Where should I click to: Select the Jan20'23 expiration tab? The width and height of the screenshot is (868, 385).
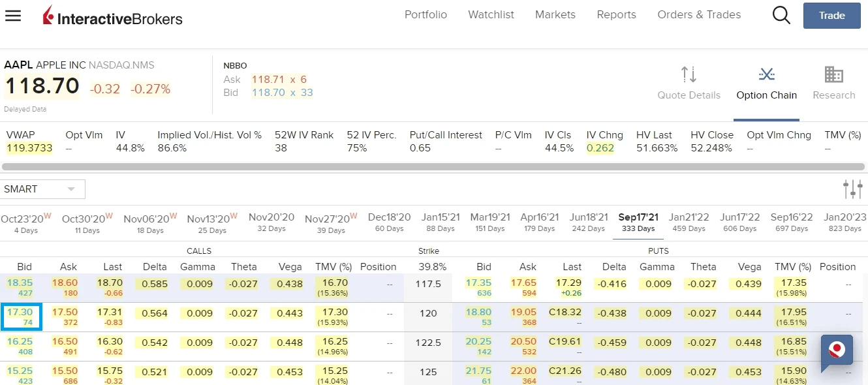click(x=845, y=223)
